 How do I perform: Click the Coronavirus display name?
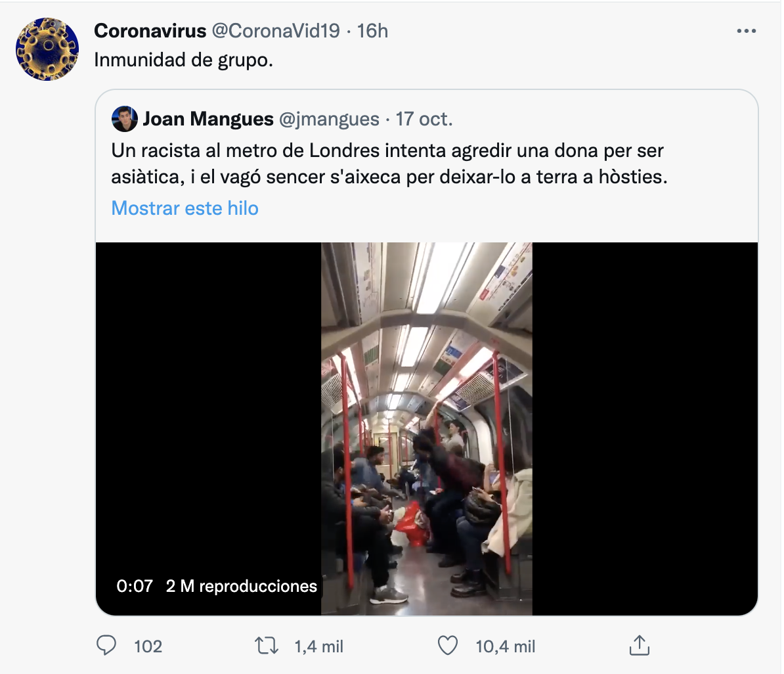(150, 31)
